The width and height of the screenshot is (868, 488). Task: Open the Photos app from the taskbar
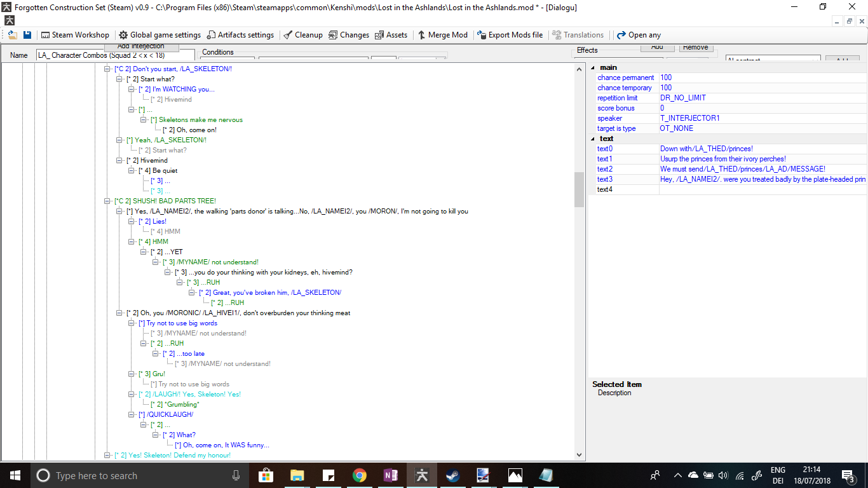click(515, 475)
